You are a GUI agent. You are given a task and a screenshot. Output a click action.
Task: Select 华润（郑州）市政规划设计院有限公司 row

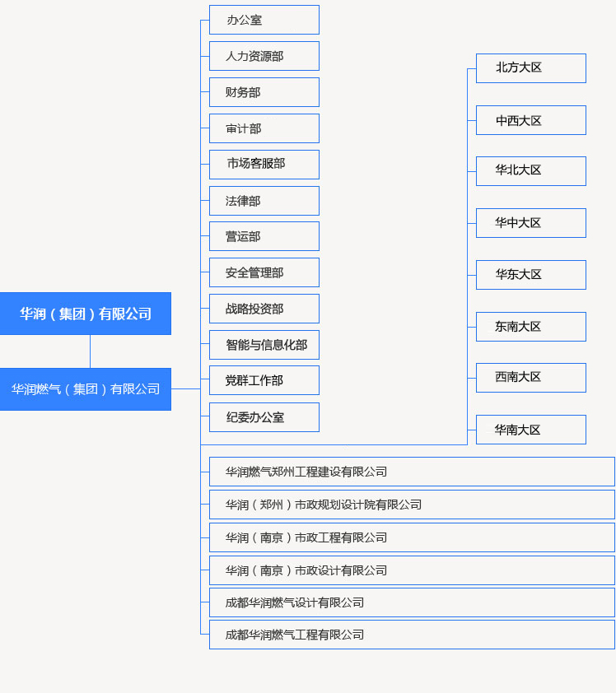(x=412, y=505)
